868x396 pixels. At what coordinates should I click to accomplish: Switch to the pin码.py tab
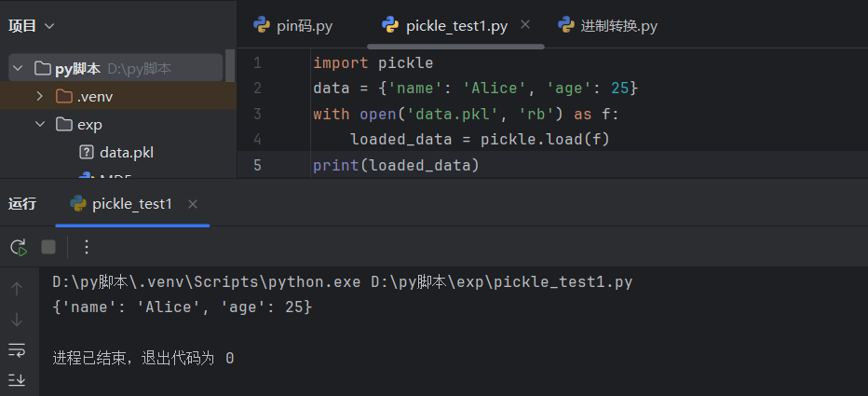pyautogui.click(x=293, y=25)
